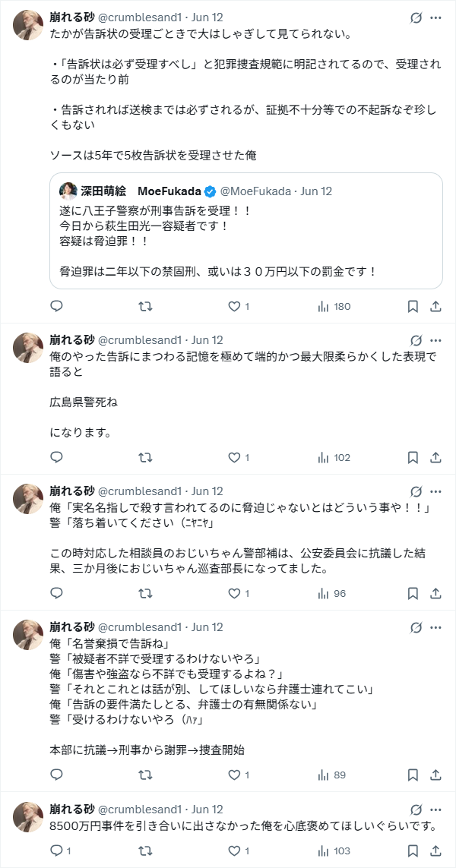Screen dimensions: 456x868
Task: Reply to the first tweet about 告訴状の受理
Action: 56,306
